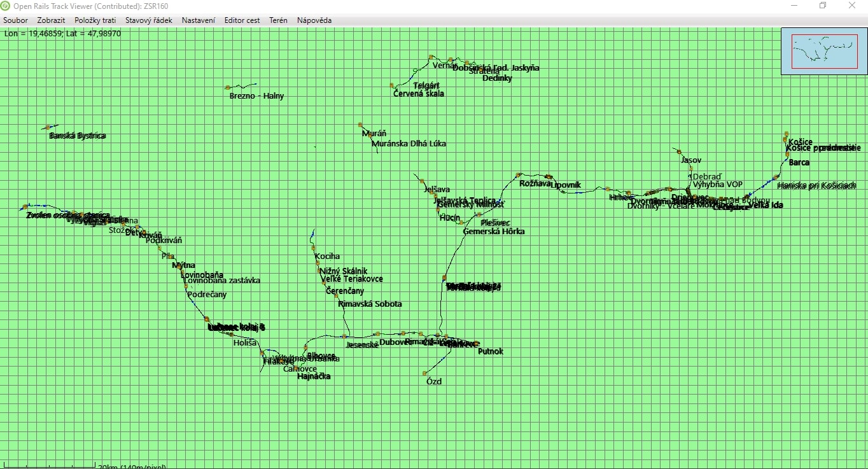Screen dimensions: 868x469
Task: Click the Brezno - Halny station marker
Action: pos(227,87)
